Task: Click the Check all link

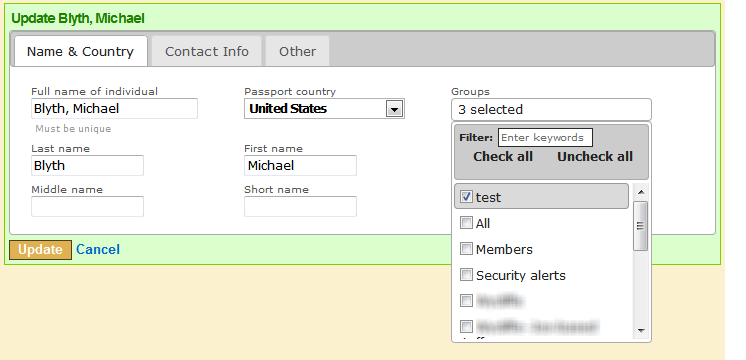Action: pyautogui.click(x=503, y=156)
